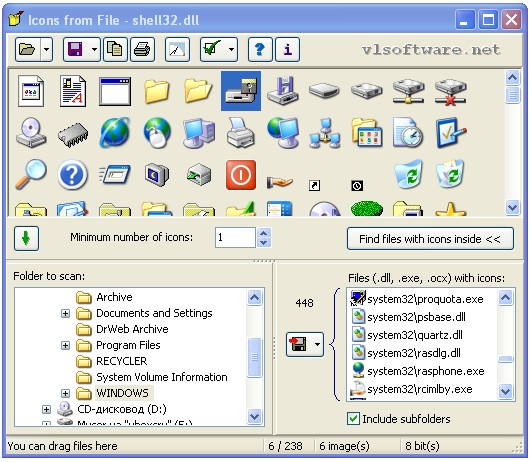Click Find files with icons inside button
532x462 pixels.
(x=430, y=239)
